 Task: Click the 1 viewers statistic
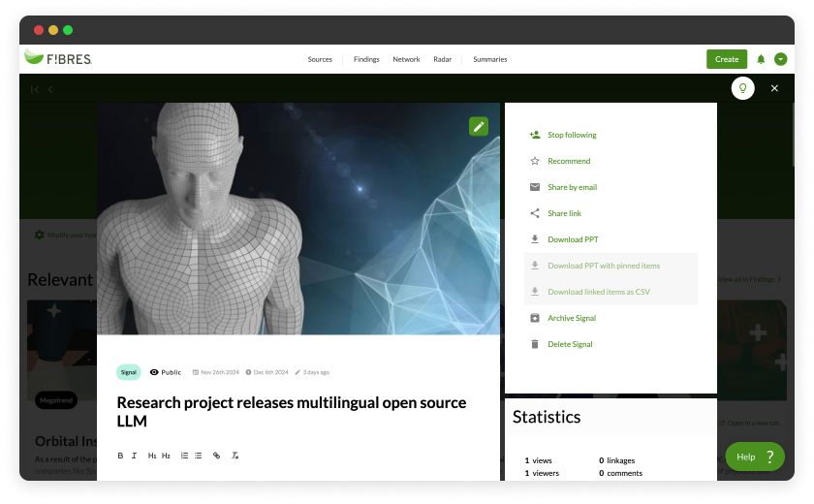click(542, 473)
